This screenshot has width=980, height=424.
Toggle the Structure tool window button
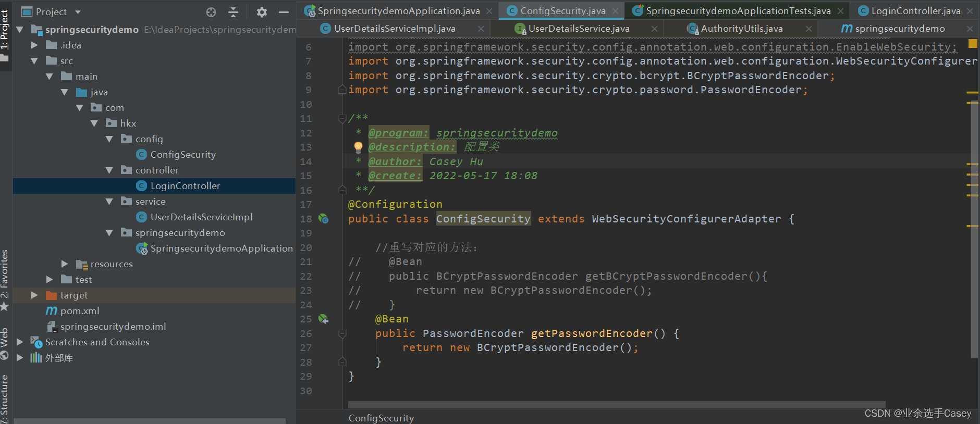(5, 398)
